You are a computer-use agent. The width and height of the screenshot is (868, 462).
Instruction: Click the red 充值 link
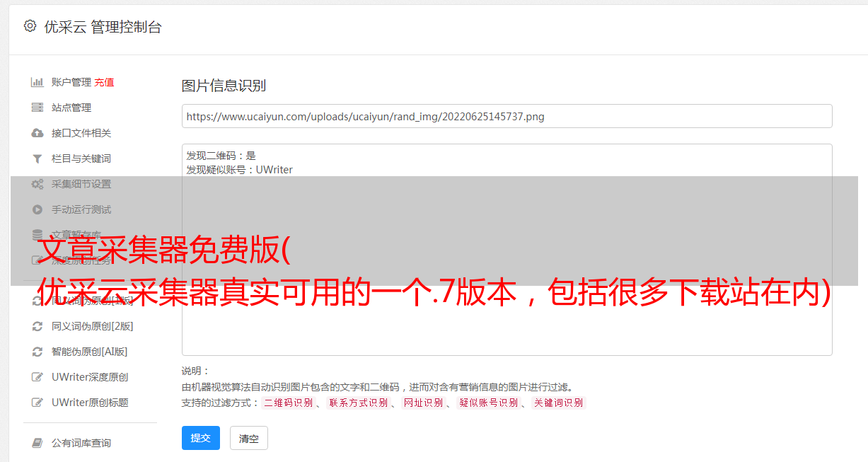(104, 82)
